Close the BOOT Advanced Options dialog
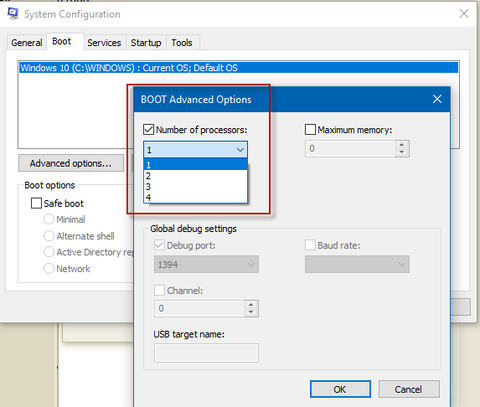The width and height of the screenshot is (480, 407). (437, 99)
